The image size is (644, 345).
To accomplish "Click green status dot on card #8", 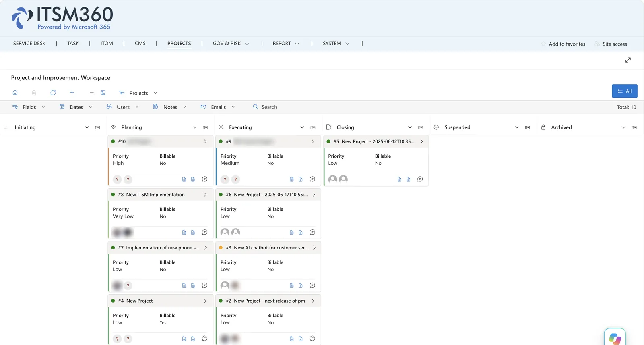I will [113, 195].
